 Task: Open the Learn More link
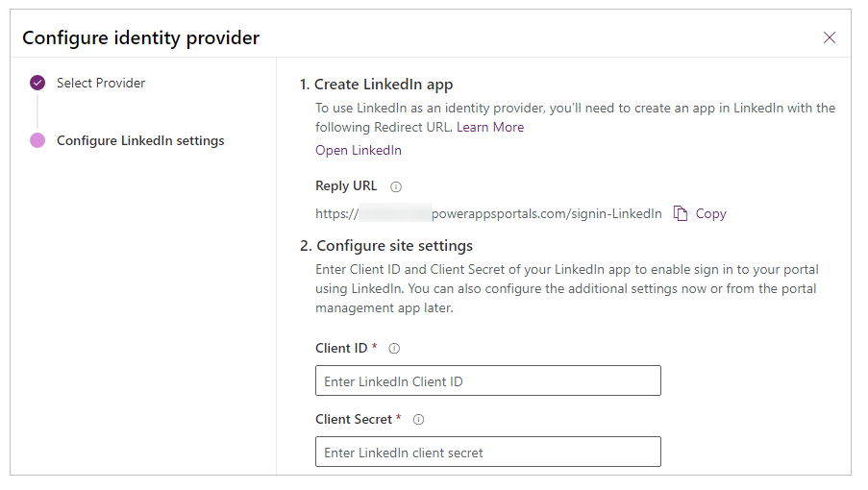tap(490, 127)
